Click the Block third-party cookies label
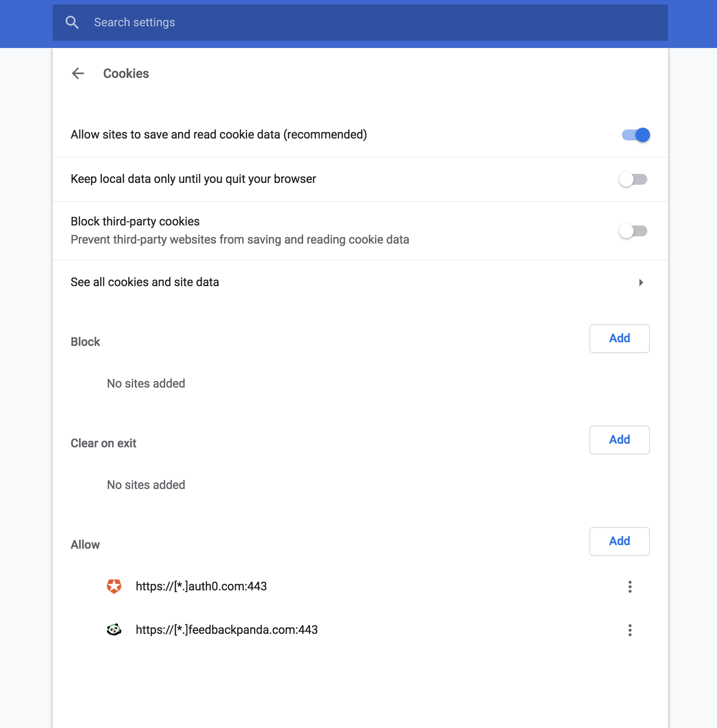717x728 pixels. [x=135, y=221]
